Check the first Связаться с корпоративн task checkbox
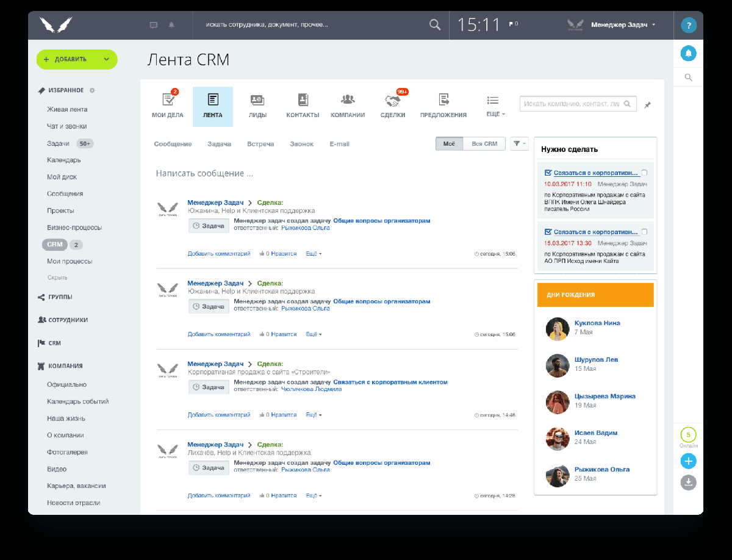The image size is (732, 560). click(x=644, y=173)
